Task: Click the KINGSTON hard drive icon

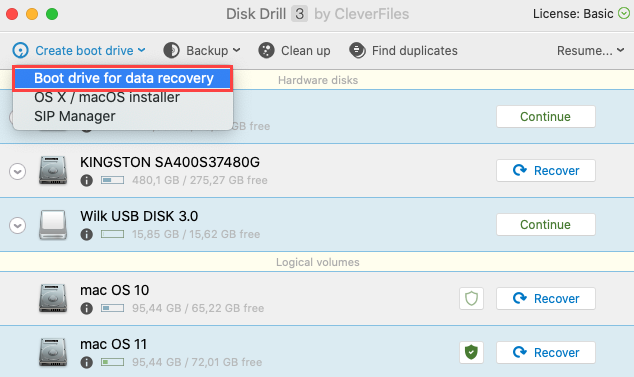Action: (x=53, y=170)
